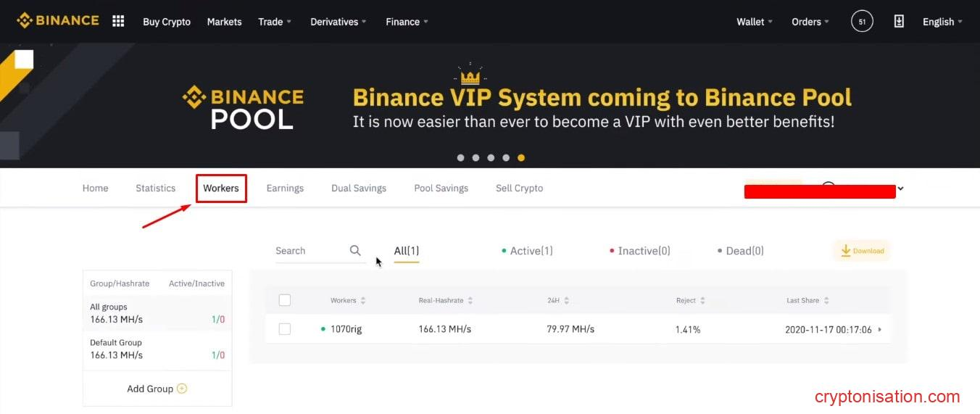This screenshot has width=980, height=414.
Task: Open the Trade dropdown menu
Action: (x=275, y=22)
